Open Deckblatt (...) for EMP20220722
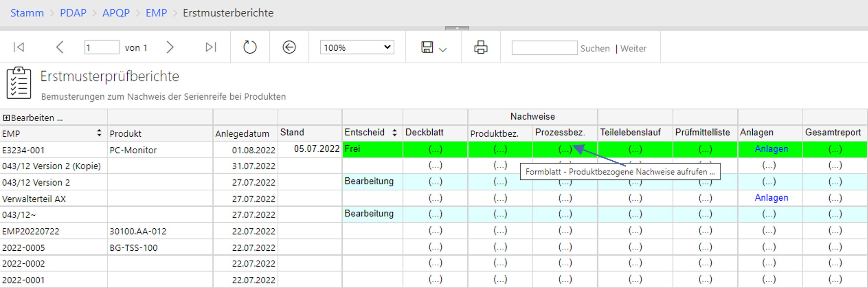This screenshot has height=288, width=868. (x=435, y=230)
